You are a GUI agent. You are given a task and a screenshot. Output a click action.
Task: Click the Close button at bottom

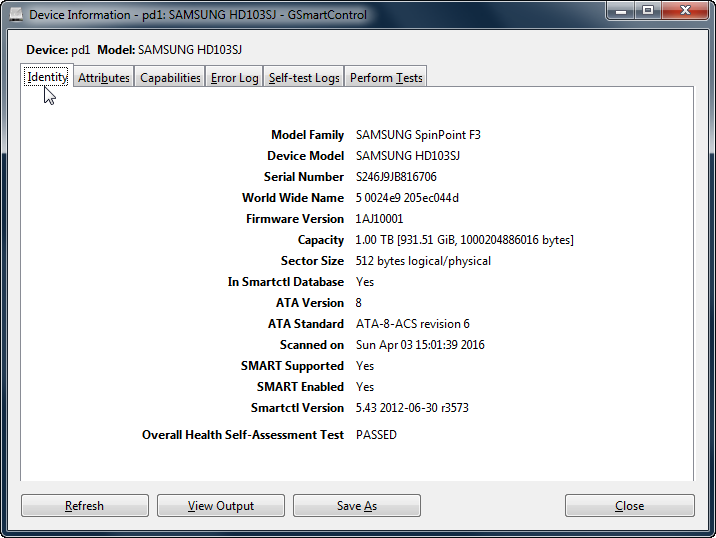click(629, 506)
